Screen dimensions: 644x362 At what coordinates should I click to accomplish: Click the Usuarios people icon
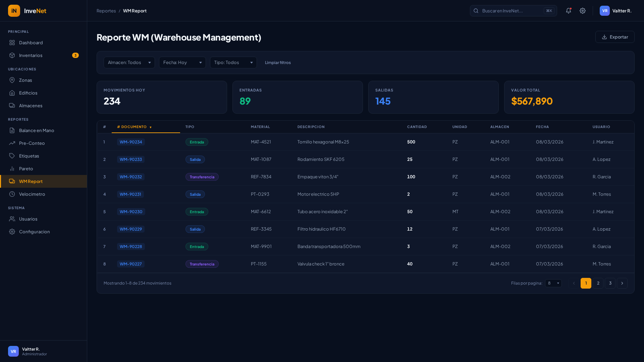point(12,219)
